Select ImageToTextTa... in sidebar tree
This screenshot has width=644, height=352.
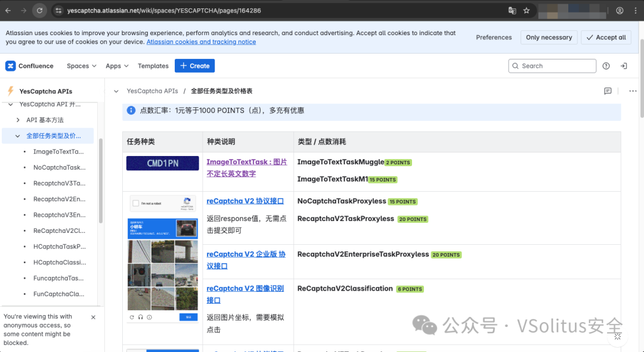[58, 151]
